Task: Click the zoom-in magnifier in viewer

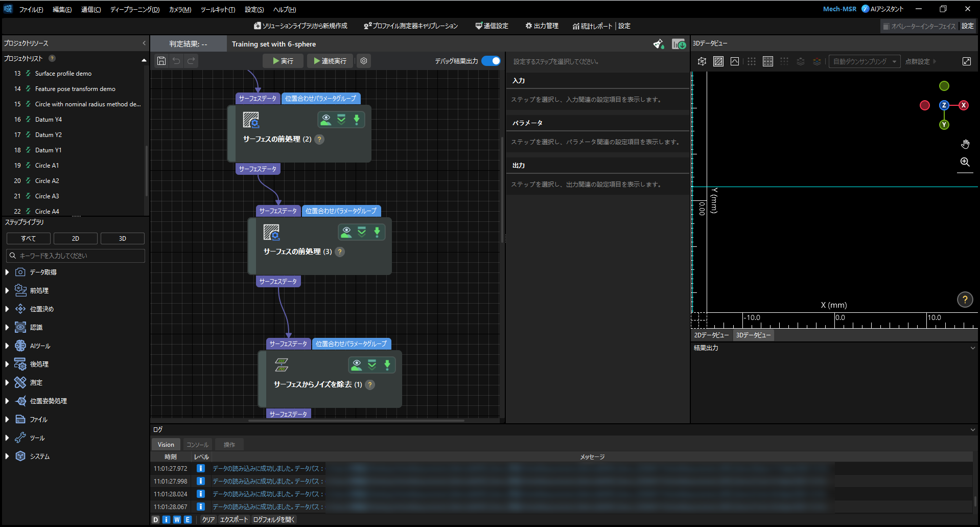Action: (x=965, y=162)
